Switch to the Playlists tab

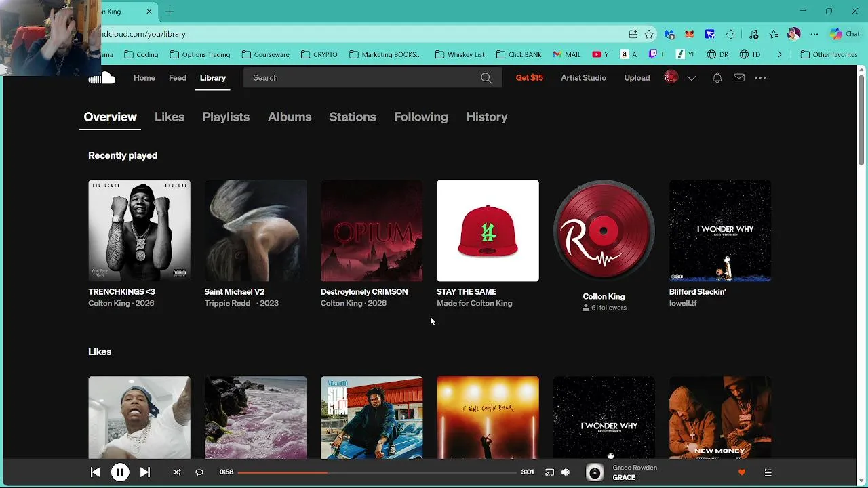tap(226, 117)
